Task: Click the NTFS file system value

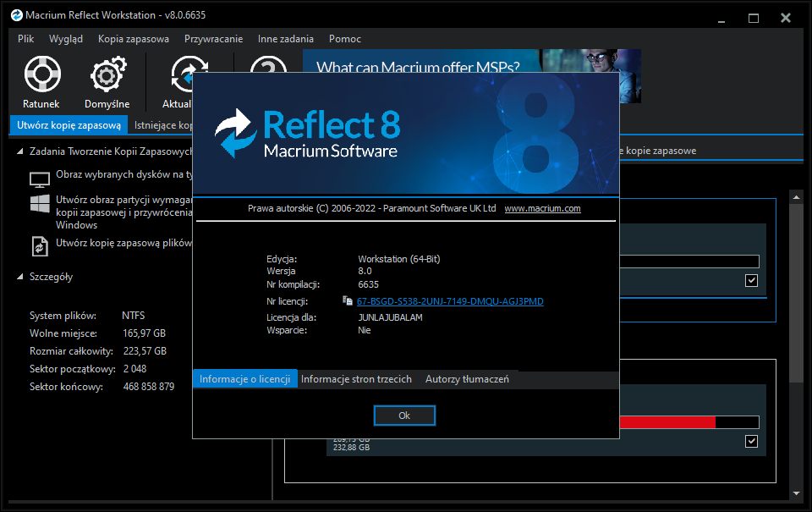Action: click(x=134, y=316)
